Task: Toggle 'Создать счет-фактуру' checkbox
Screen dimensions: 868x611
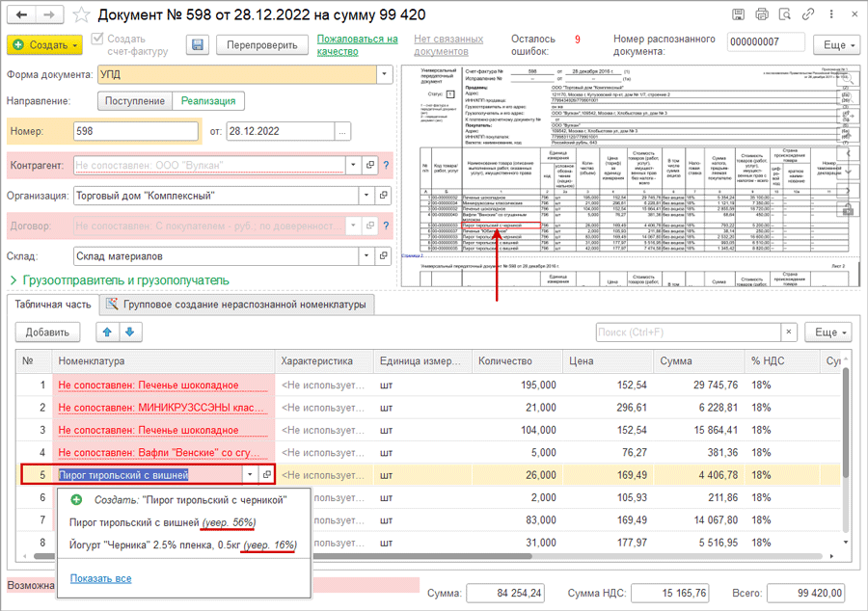Action: pos(97,40)
